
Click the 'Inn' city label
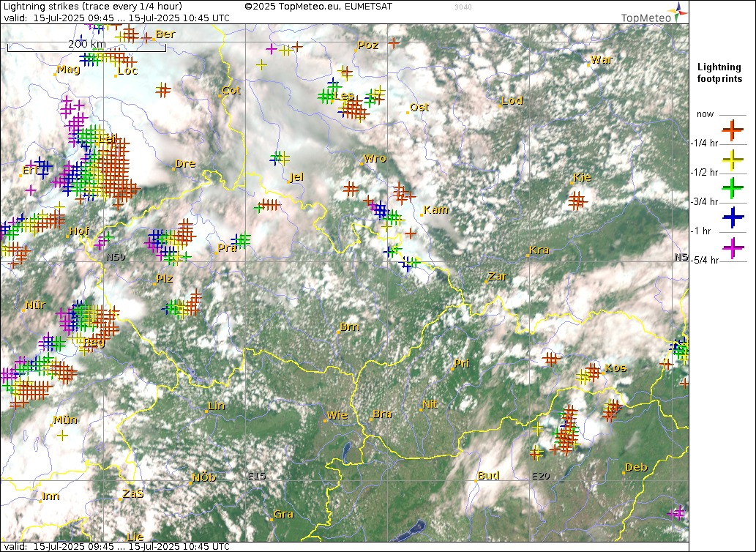[51, 496]
